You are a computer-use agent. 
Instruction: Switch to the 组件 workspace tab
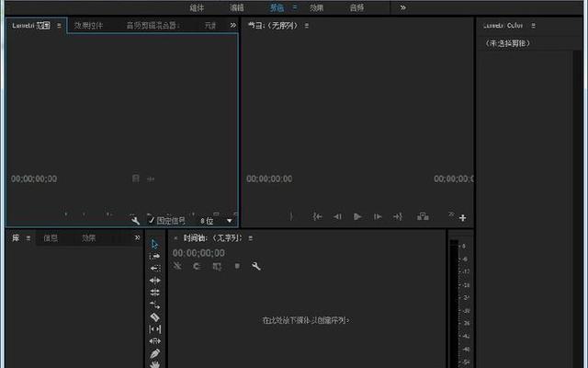[x=197, y=8]
